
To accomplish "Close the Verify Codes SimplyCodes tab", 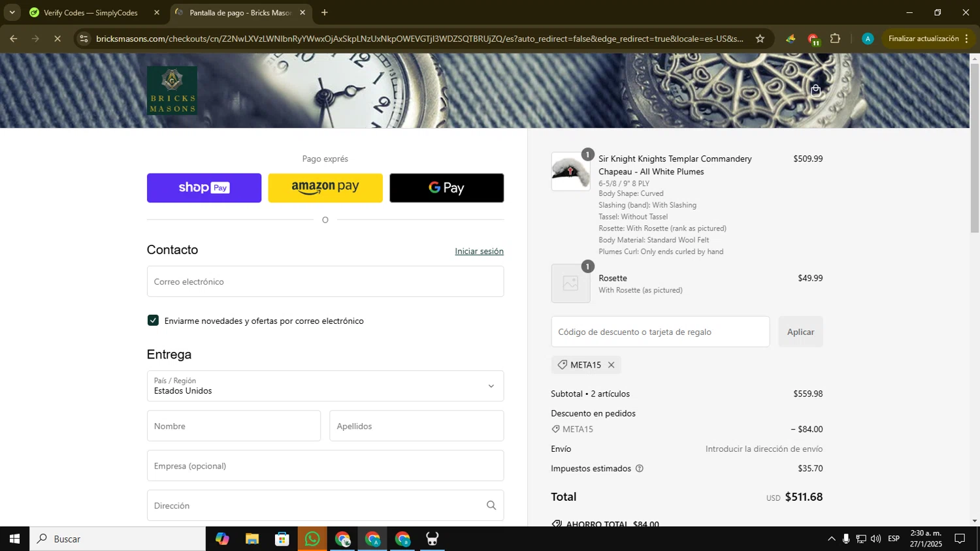I will pyautogui.click(x=157, y=12).
